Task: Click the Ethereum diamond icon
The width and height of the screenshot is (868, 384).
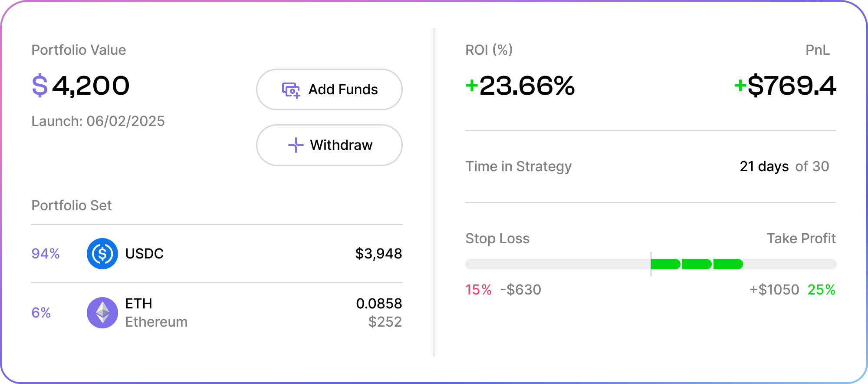Action: click(102, 313)
